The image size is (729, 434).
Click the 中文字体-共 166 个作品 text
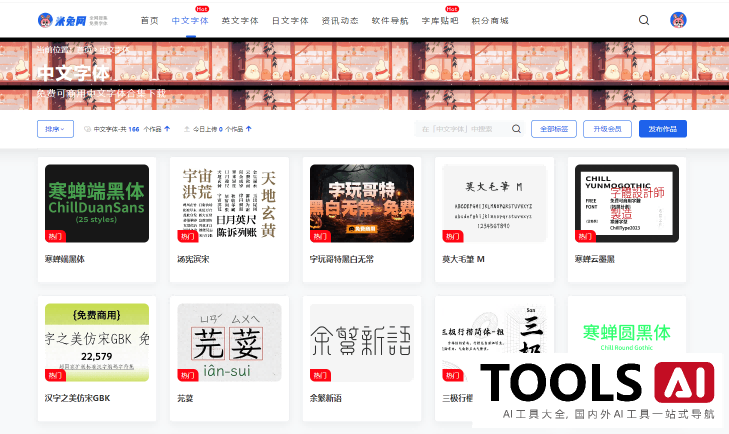tap(127, 129)
